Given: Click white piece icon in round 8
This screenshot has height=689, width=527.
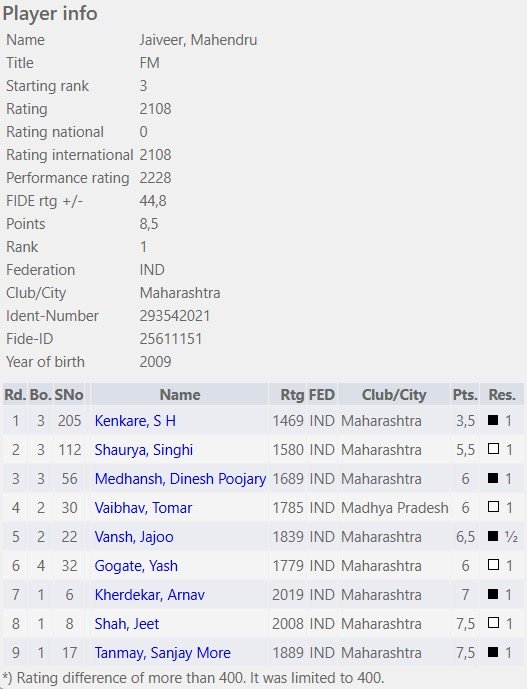Looking at the screenshot, I should 493,623.
